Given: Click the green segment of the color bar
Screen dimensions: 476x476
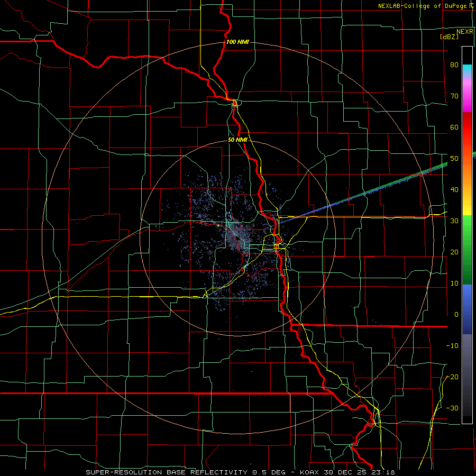Looking at the screenshot, I should (467, 250).
